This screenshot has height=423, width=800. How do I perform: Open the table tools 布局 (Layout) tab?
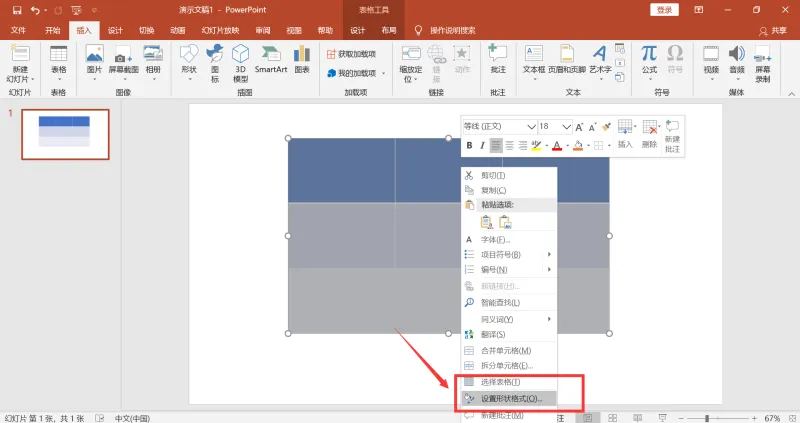[389, 31]
